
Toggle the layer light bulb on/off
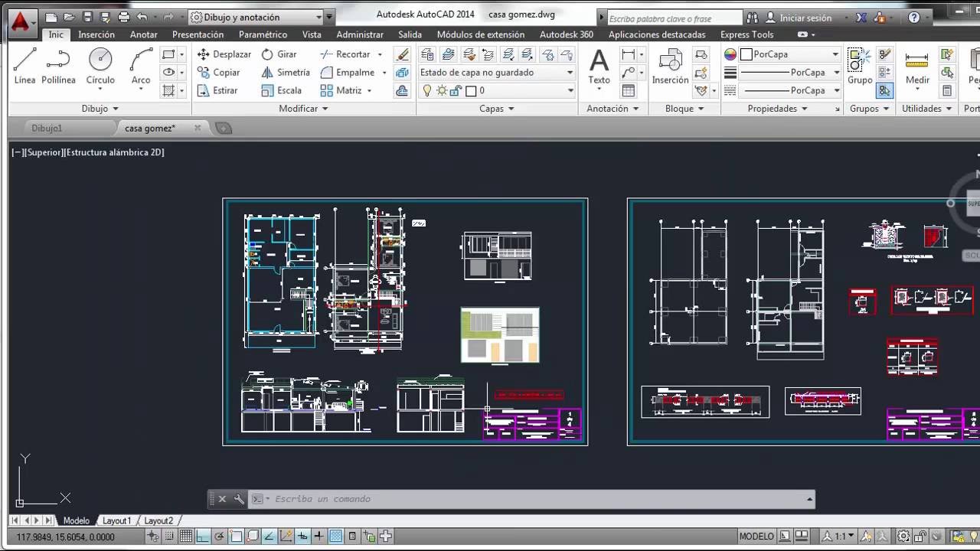coord(427,90)
